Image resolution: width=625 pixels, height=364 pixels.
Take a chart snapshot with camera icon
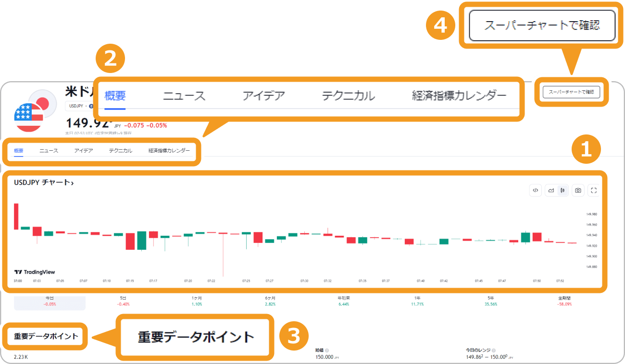pos(578,190)
